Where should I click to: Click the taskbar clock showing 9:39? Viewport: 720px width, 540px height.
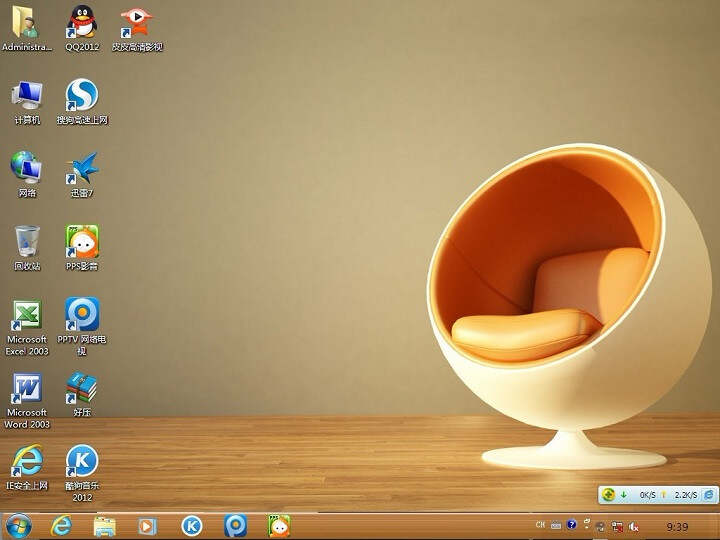(x=677, y=525)
